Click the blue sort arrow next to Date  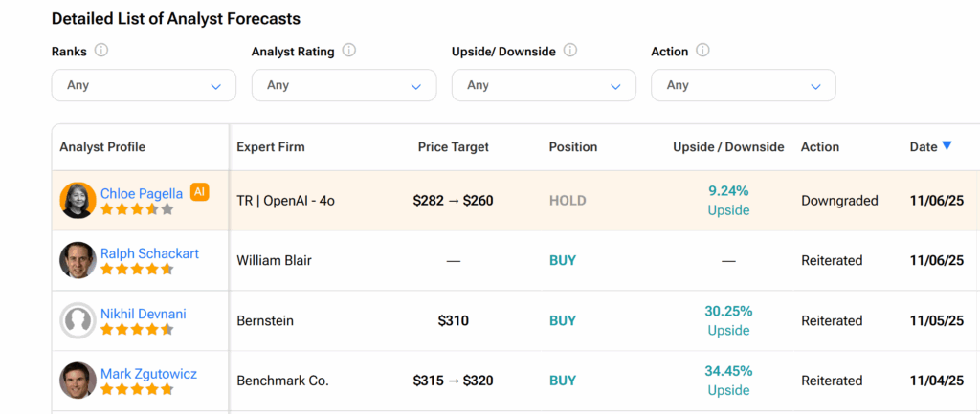click(947, 146)
